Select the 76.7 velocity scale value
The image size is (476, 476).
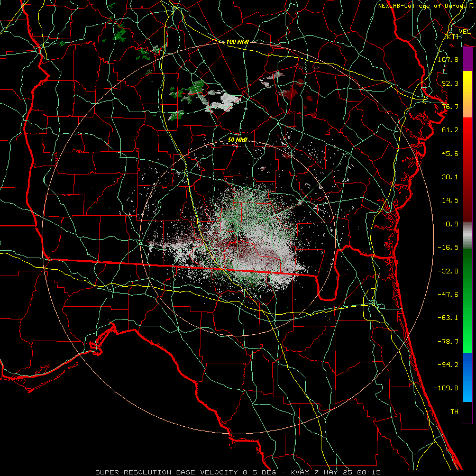point(450,106)
